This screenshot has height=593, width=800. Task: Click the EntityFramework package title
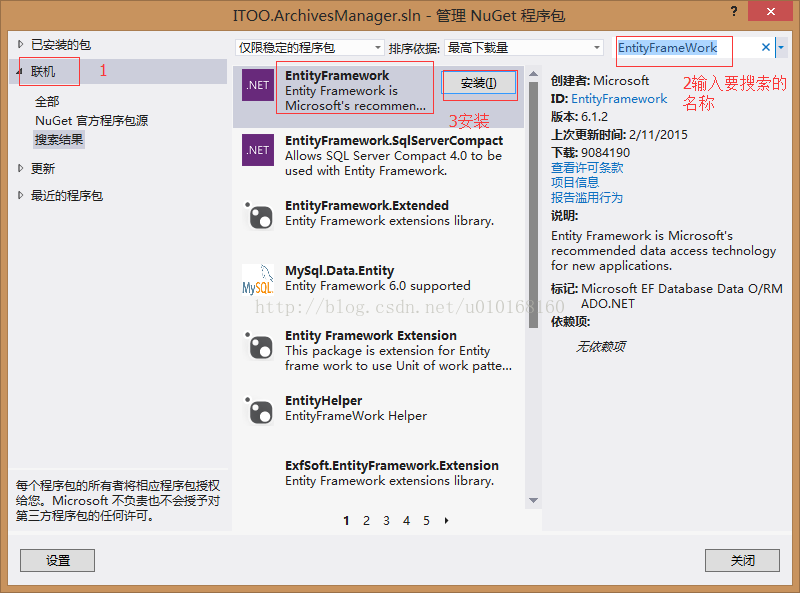[337, 76]
